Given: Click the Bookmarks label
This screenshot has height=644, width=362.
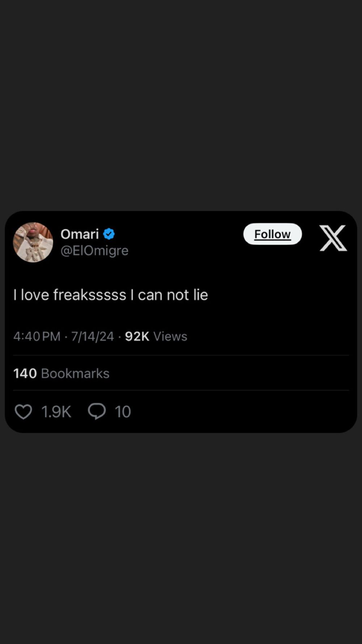Looking at the screenshot, I should pyautogui.click(x=75, y=373).
